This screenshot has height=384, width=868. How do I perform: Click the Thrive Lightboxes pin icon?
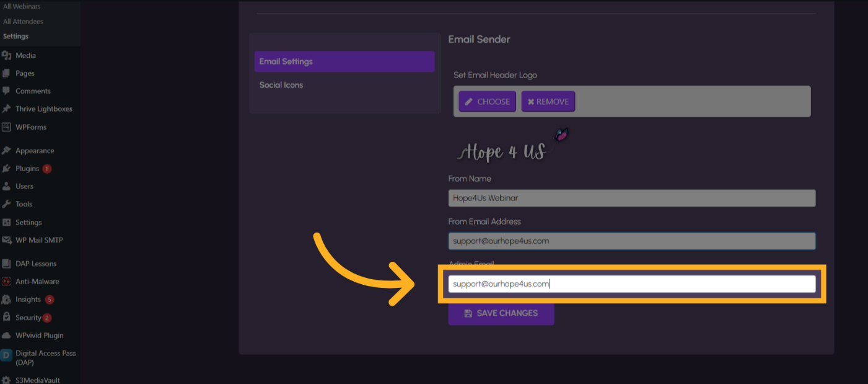[x=6, y=109]
